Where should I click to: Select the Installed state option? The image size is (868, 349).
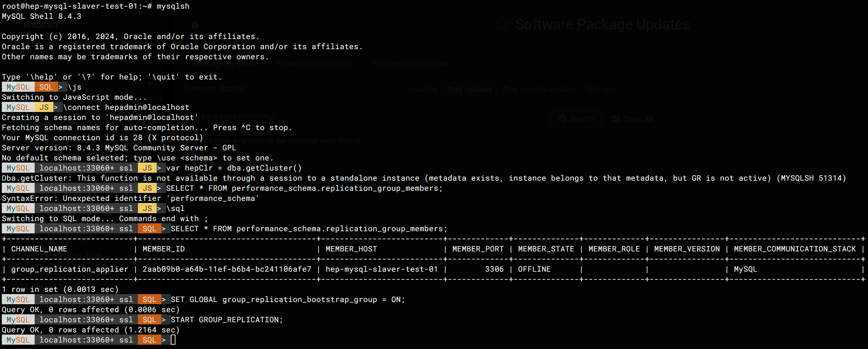tap(422, 89)
